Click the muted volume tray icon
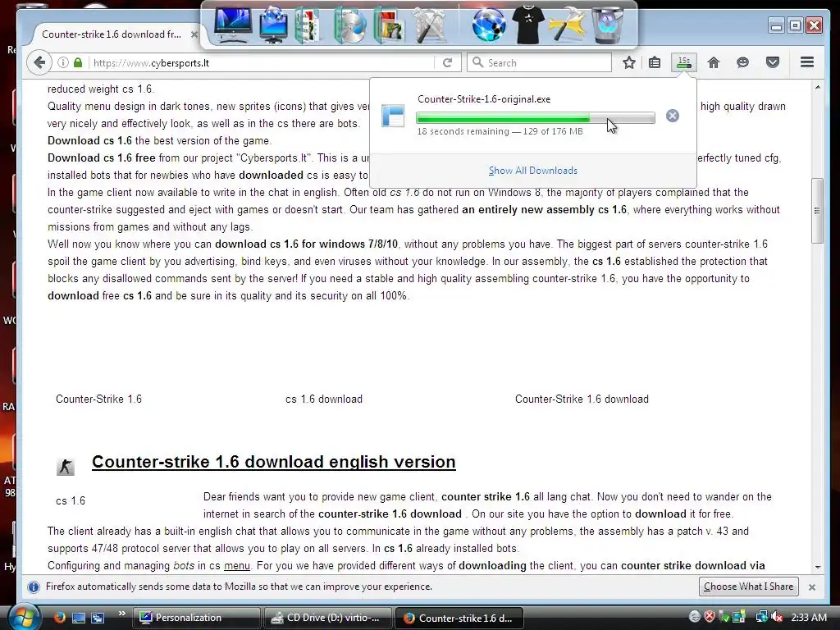840x630 pixels. 776,617
